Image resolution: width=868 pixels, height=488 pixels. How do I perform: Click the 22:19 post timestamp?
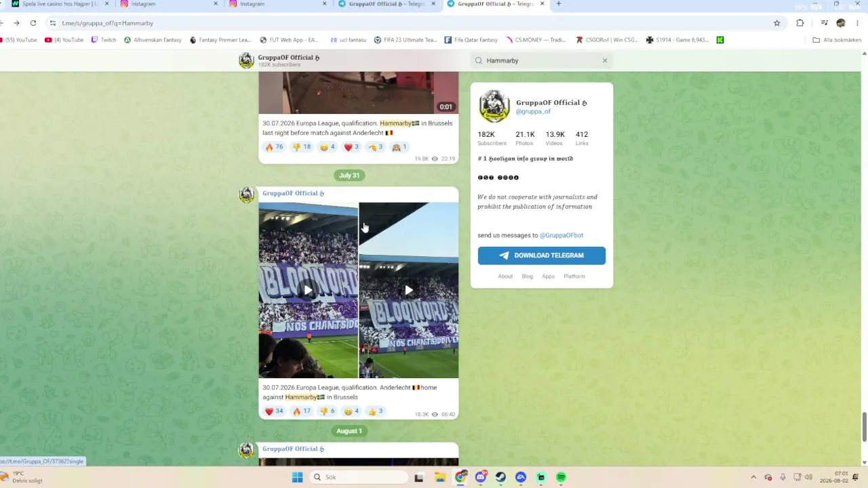tap(448, 159)
